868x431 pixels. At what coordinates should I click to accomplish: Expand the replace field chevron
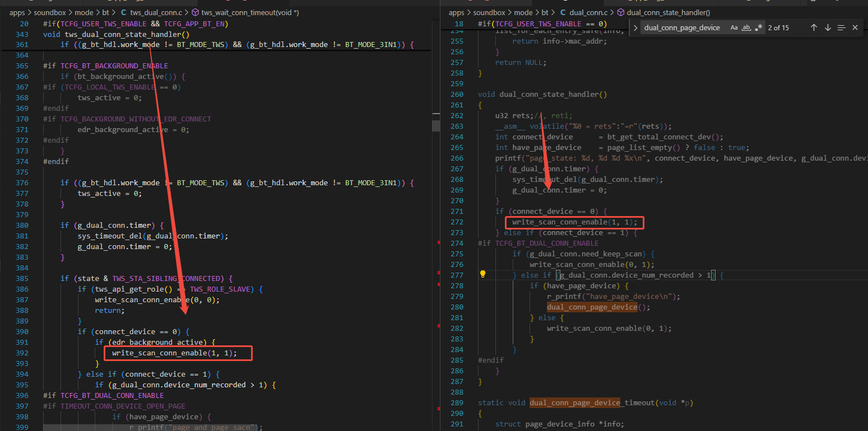point(635,27)
